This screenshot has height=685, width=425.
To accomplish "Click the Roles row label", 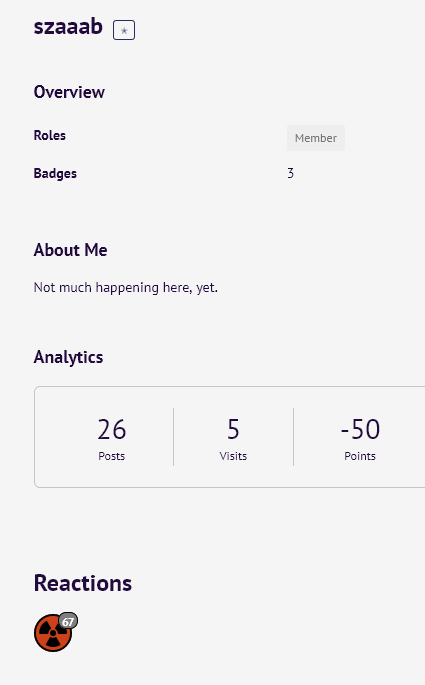I will pos(50,135).
